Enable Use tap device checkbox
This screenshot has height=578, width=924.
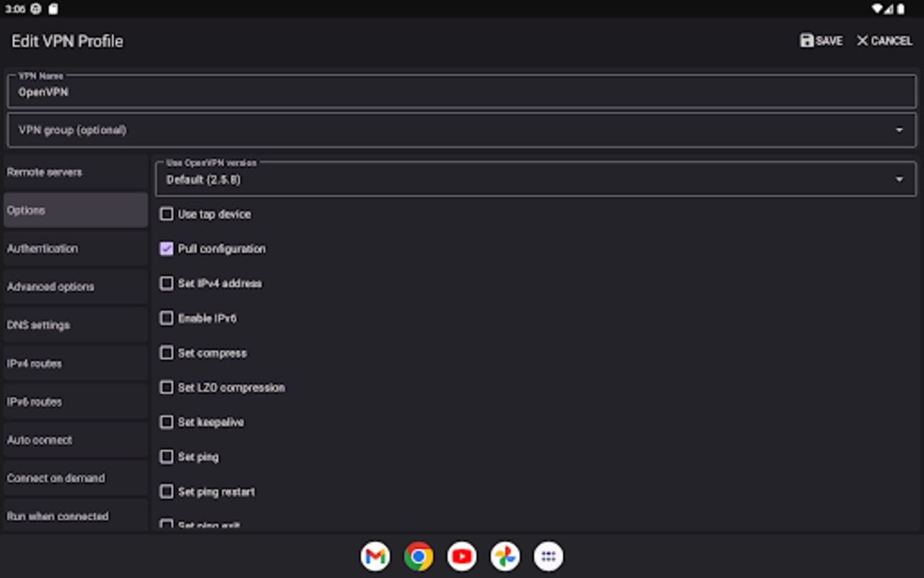tap(167, 214)
